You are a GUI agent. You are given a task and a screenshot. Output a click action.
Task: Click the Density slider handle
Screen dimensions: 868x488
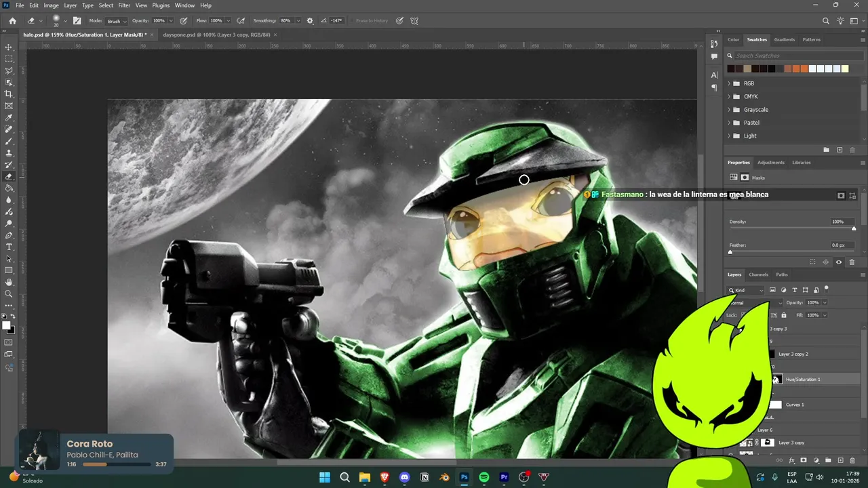pos(854,228)
